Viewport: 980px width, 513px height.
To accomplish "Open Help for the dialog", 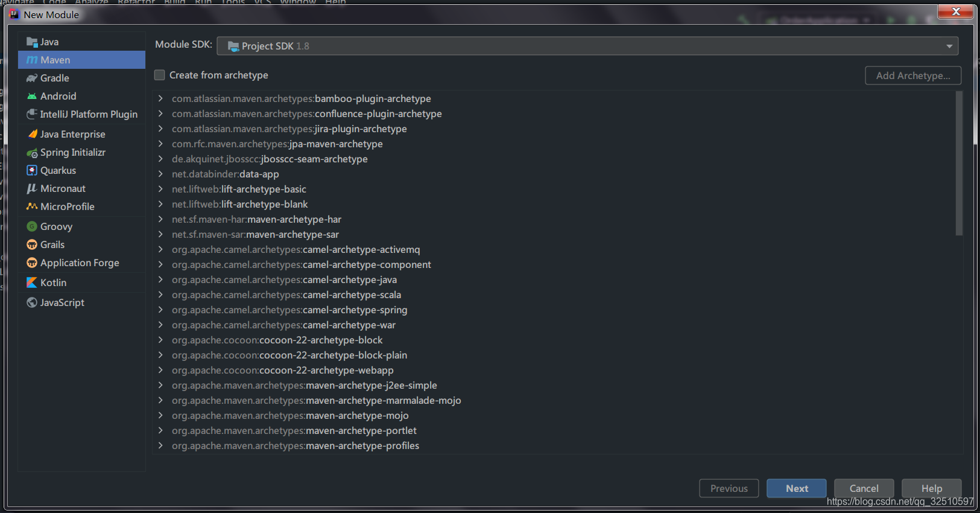I will click(932, 488).
